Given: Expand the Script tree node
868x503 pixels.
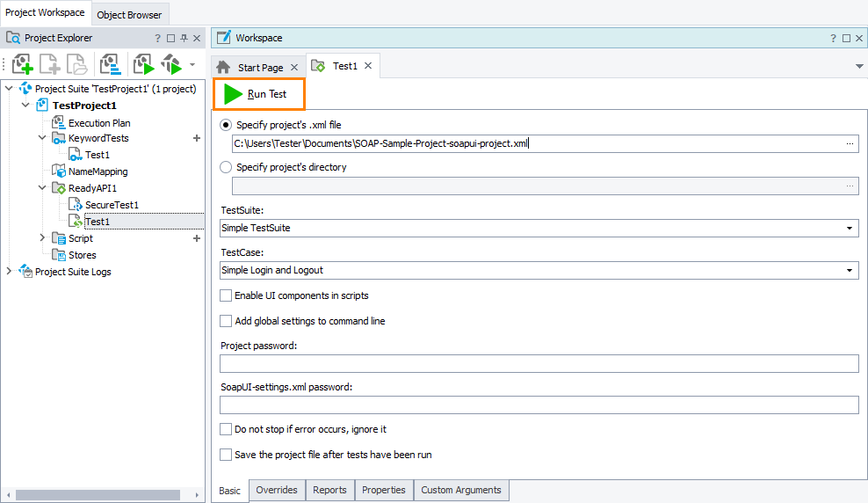Looking at the screenshot, I should click(x=42, y=238).
